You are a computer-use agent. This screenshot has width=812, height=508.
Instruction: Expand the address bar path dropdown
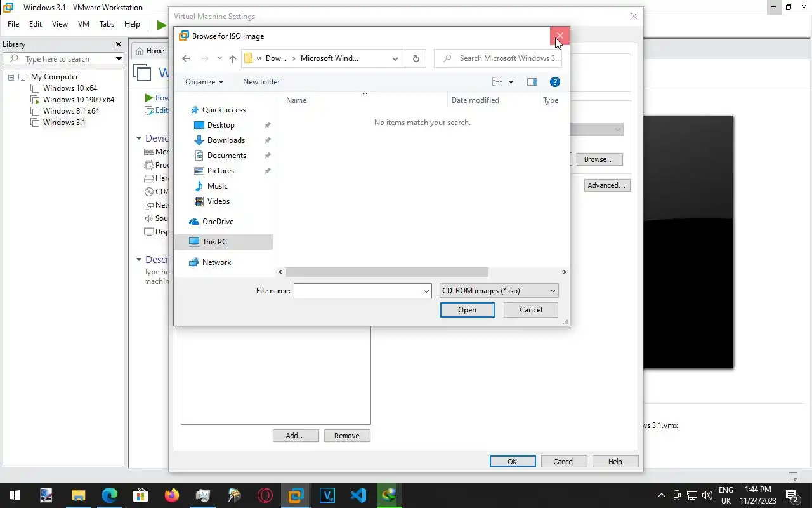[395, 58]
